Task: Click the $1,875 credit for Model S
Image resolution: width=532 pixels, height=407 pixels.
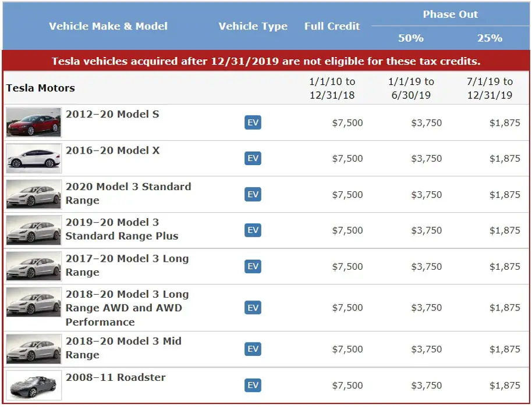Action: tap(505, 123)
